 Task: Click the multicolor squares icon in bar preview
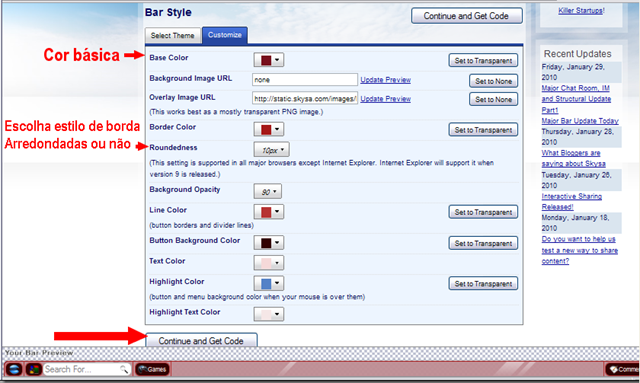tap(33, 369)
